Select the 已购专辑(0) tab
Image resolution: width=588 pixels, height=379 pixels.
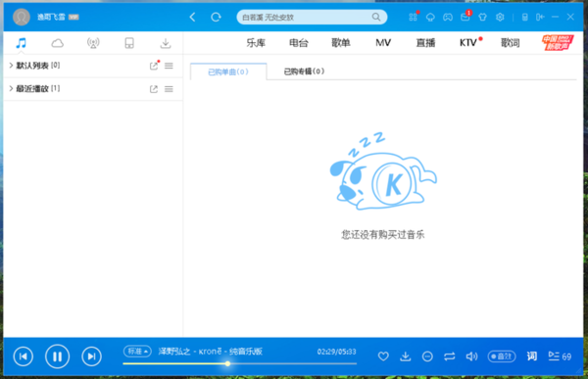coord(304,71)
